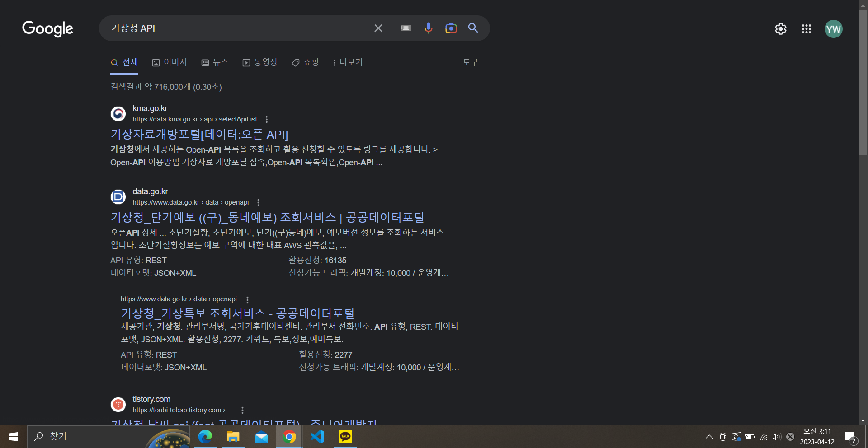This screenshot has width=868, height=448.
Task: Open the taskbar clock showing 오전 3:11
Action: (x=817, y=437)
